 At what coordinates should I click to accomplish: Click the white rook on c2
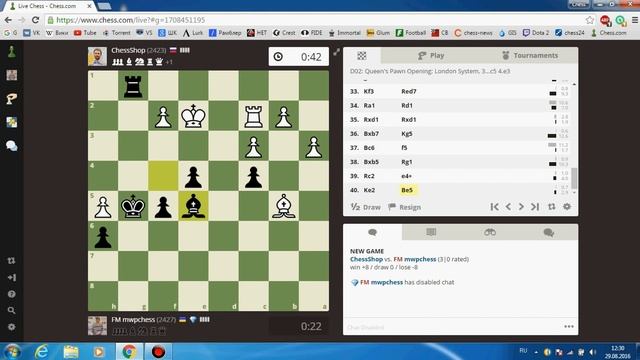pyautogui.click(x=253, y=116)
